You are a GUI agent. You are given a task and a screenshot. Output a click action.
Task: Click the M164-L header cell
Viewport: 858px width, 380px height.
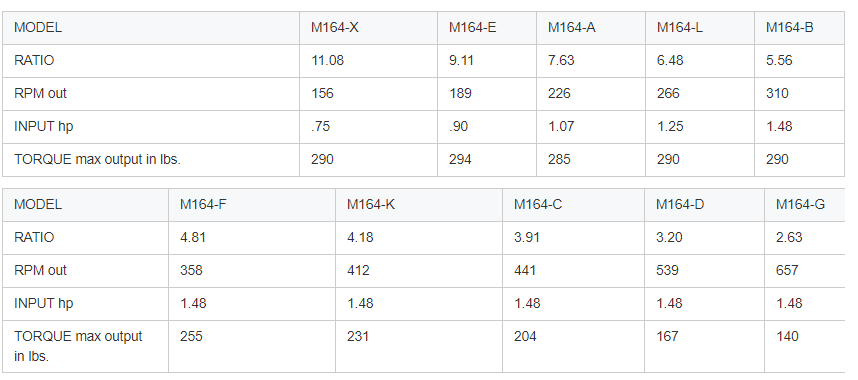[699, 28]
